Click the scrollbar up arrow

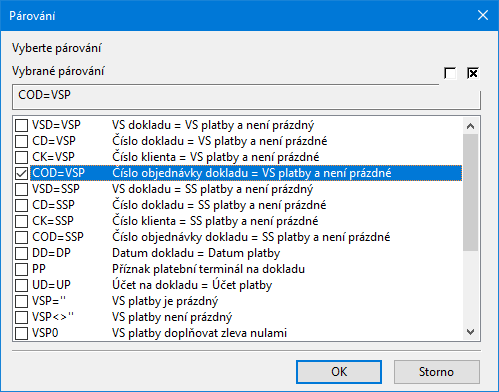pyautogui.click(x=470, y=126)
